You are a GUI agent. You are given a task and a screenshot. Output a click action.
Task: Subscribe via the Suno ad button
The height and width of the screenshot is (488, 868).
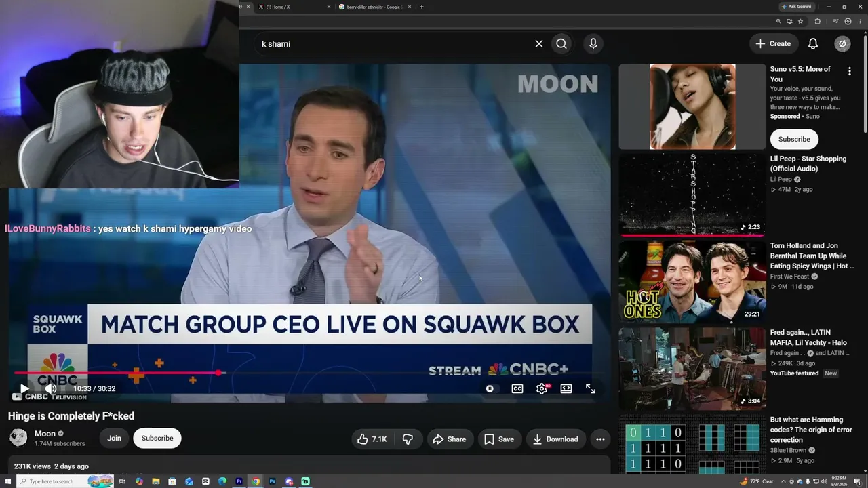pos(794,139)
